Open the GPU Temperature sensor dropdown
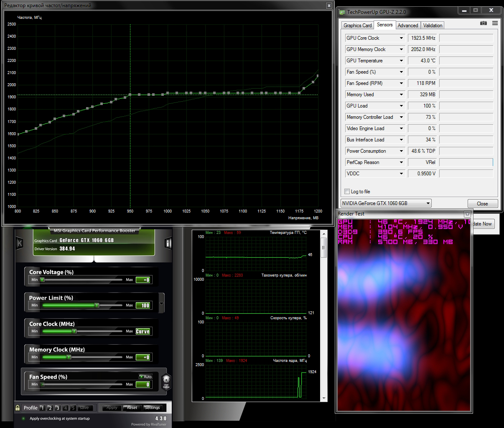The image size is (504, 428). pyautogui.click(x=401, y=61)
